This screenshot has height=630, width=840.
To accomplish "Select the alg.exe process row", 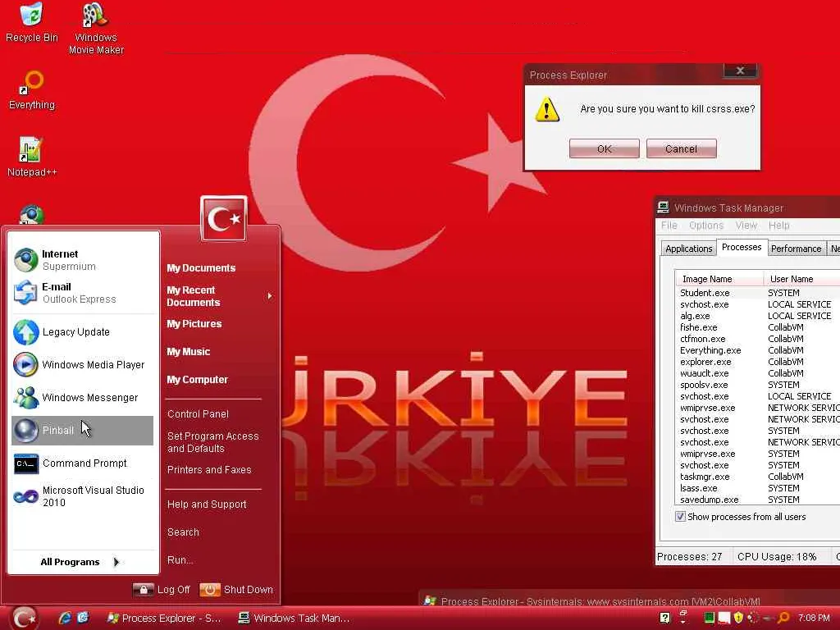I will click(757, 316).
